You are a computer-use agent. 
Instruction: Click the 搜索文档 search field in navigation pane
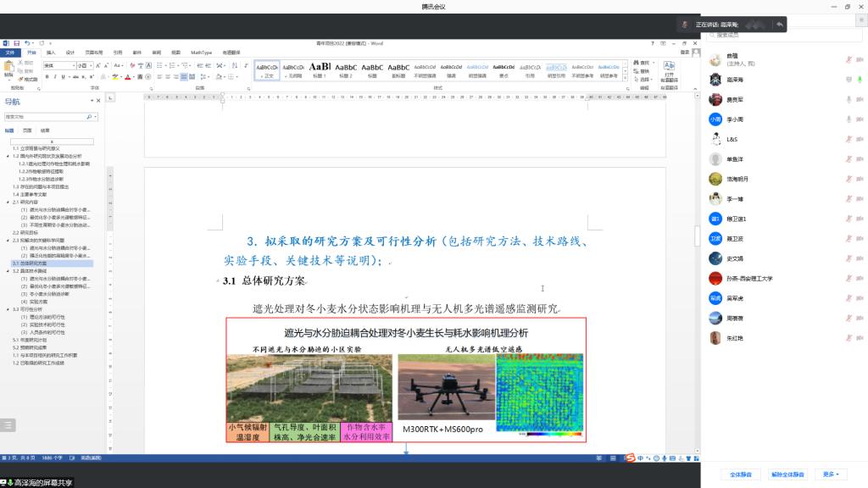tap(48, 117)
